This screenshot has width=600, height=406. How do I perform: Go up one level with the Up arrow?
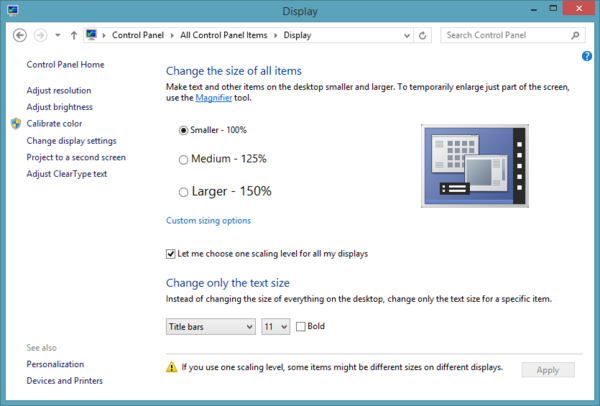[x=73, y=35]
